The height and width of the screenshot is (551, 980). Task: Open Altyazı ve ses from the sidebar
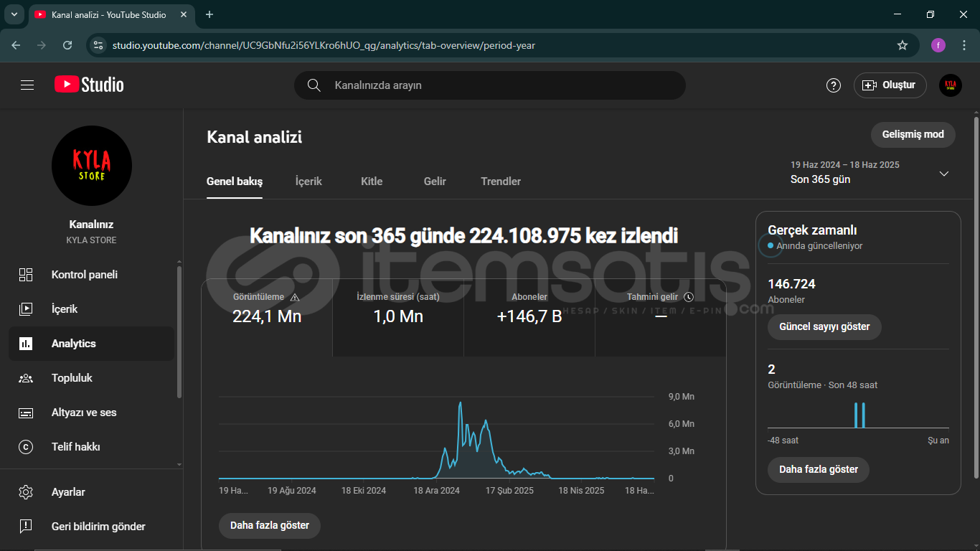point(92,413)
